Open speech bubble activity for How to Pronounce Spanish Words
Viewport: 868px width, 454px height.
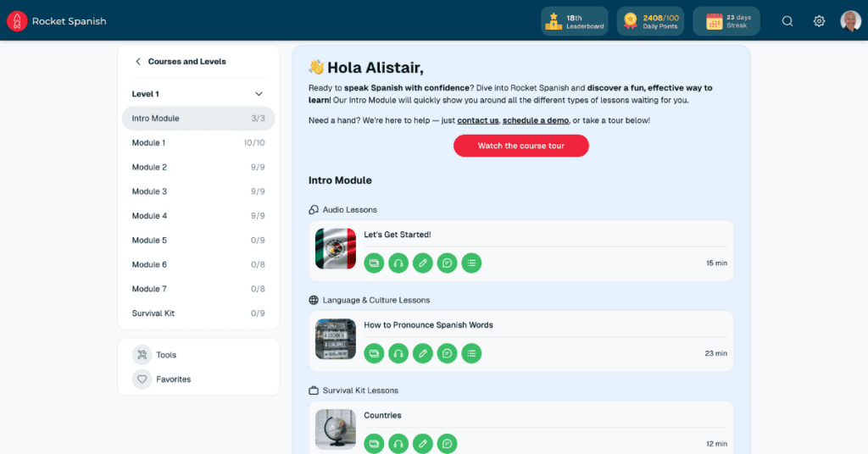(447, 353)
